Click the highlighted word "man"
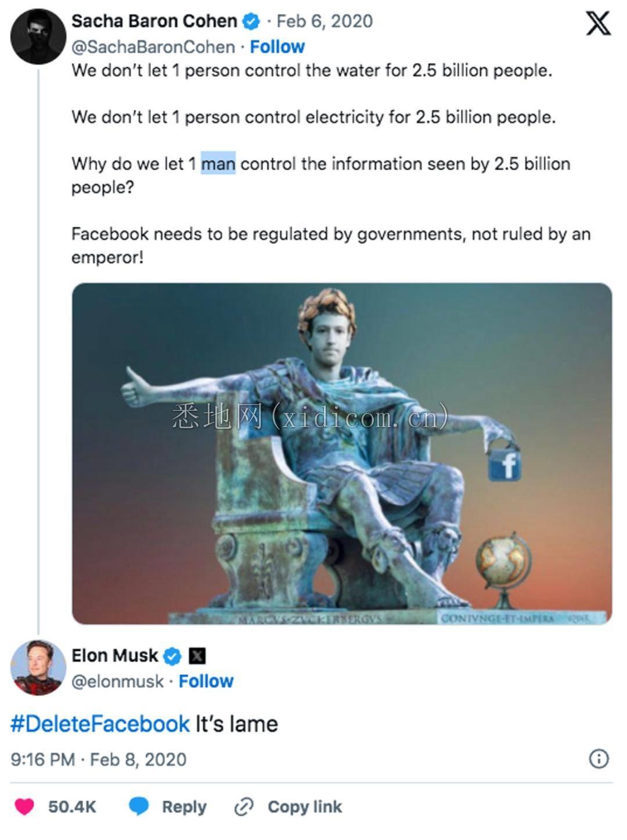627x840 pixels. pos(218,164)
